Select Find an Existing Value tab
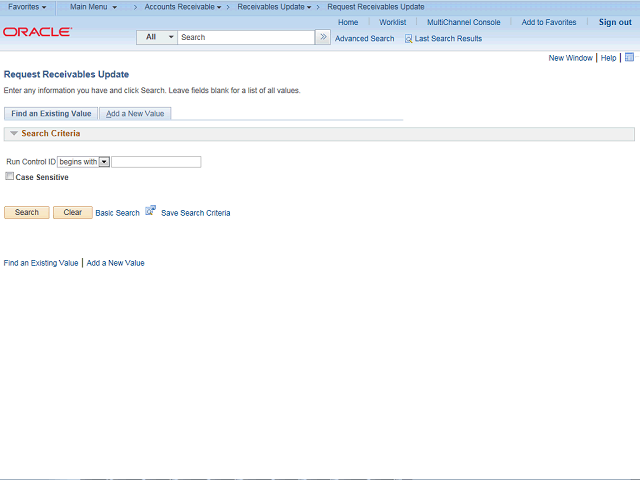The height and width of the screenshot is (480, 640). coord(51,113)
